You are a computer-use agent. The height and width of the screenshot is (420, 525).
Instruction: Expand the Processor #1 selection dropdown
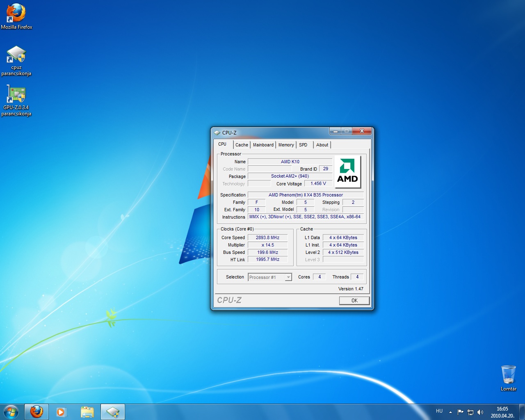(x=288, y=277)
